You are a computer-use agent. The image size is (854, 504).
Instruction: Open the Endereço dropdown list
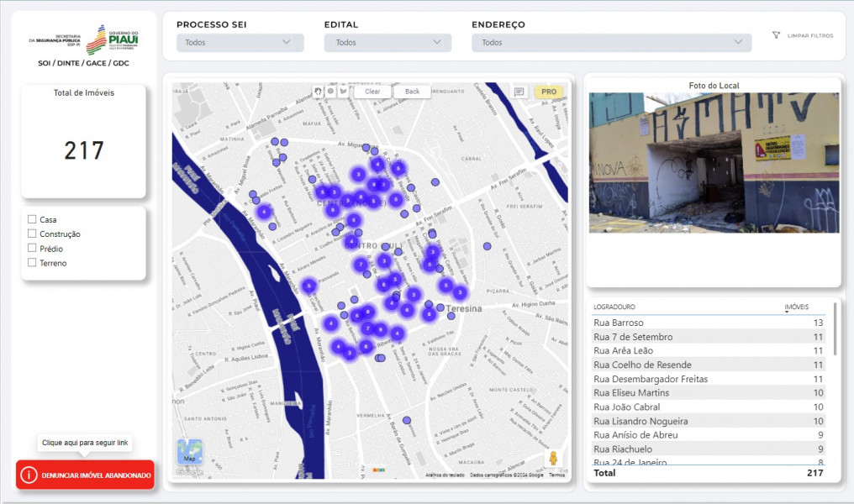click(611, 42)
